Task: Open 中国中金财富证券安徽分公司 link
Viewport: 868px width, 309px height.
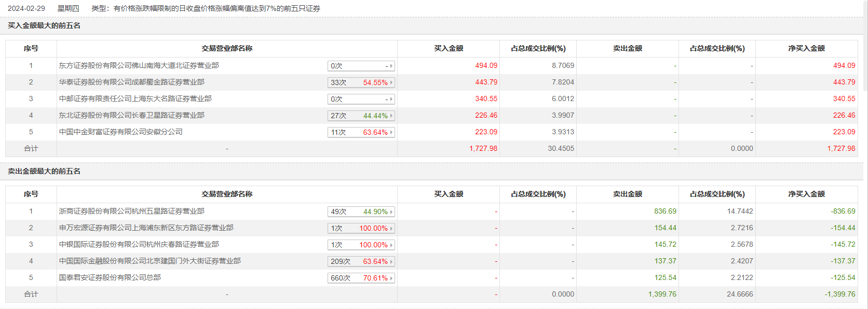Action: [120, 132]
